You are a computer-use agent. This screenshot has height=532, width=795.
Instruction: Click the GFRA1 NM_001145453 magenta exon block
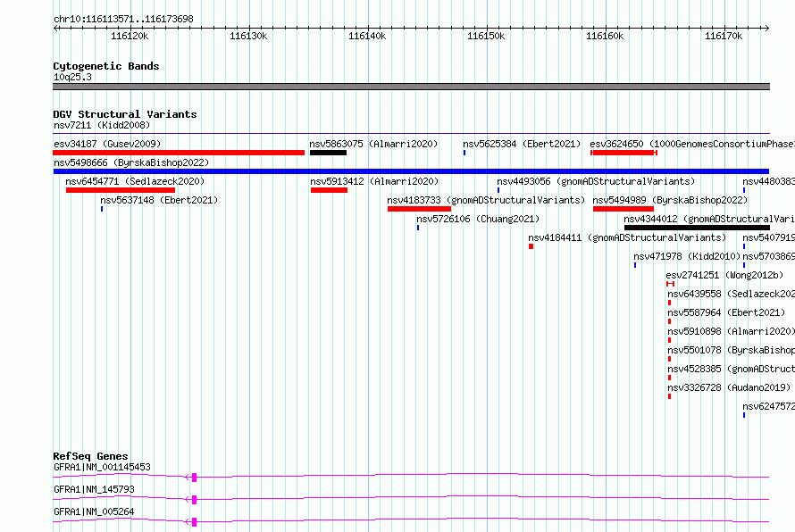[194, 478]
